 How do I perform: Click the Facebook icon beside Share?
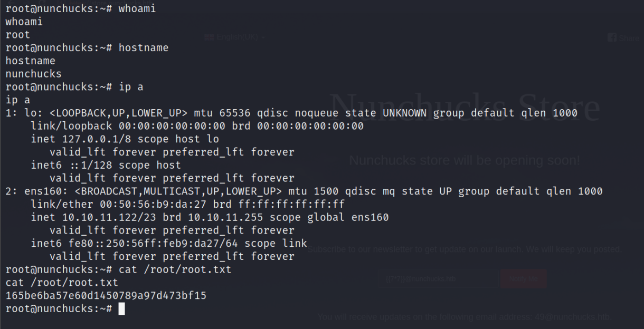(x=612, y=38)
